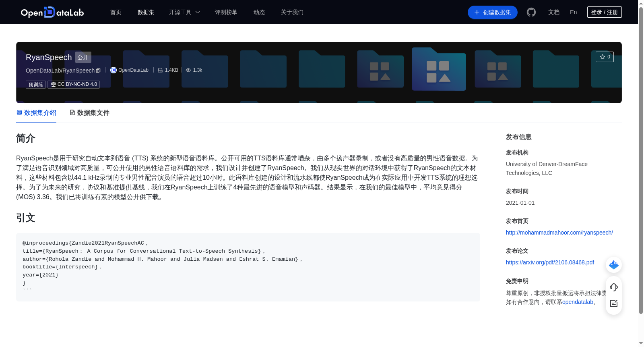Click the OpenDataLab/RyanSpeech path text
This screenshot has width=644, height=347.
pos(60,71)
